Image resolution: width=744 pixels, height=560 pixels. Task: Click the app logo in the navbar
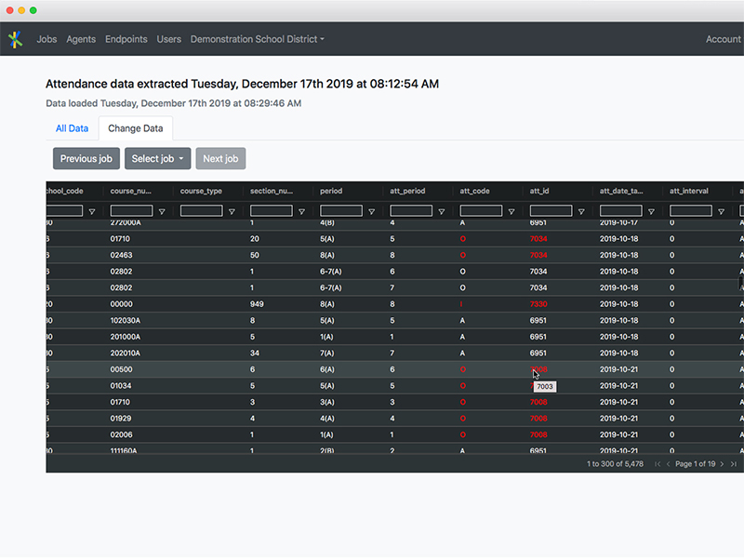tap(15, 39)
